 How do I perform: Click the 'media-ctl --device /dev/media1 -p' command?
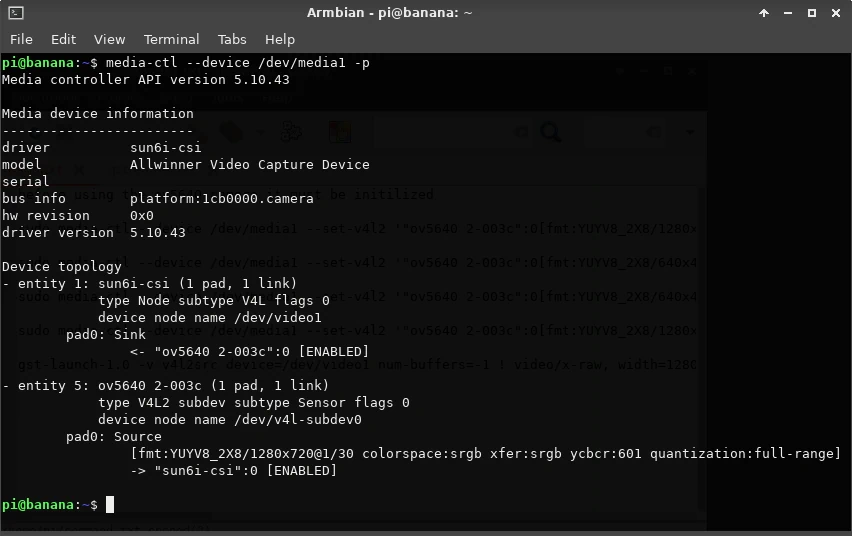pyautogui.click(x=237, y=63)
